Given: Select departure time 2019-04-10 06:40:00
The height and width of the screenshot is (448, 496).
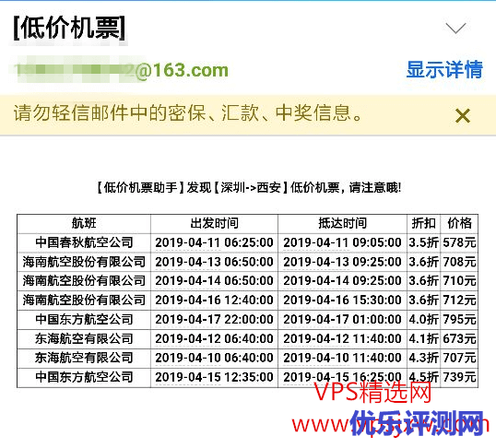Looking at the screenshot, I should pos(214,358).
